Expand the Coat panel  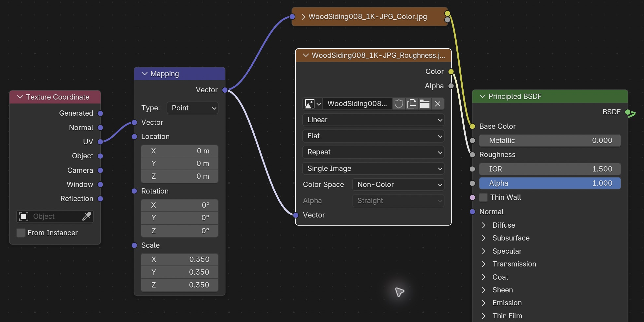484,277
